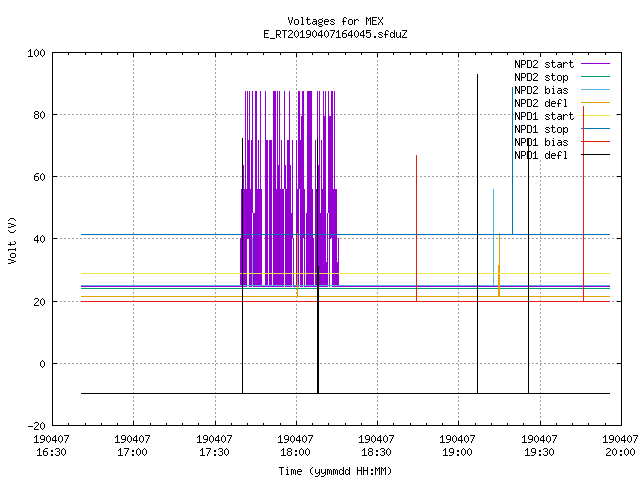The image size is (640, 480).
Task: Click the y-axis tick label 40
Action: tap(39, 239)
